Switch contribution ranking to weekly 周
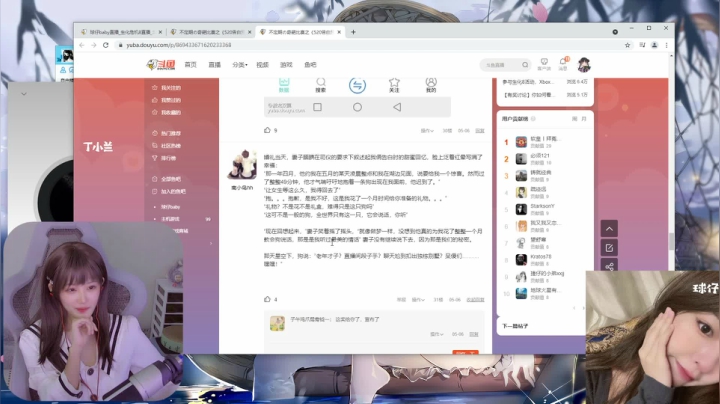Screen dimensions: 720x404 click(574, 119)
